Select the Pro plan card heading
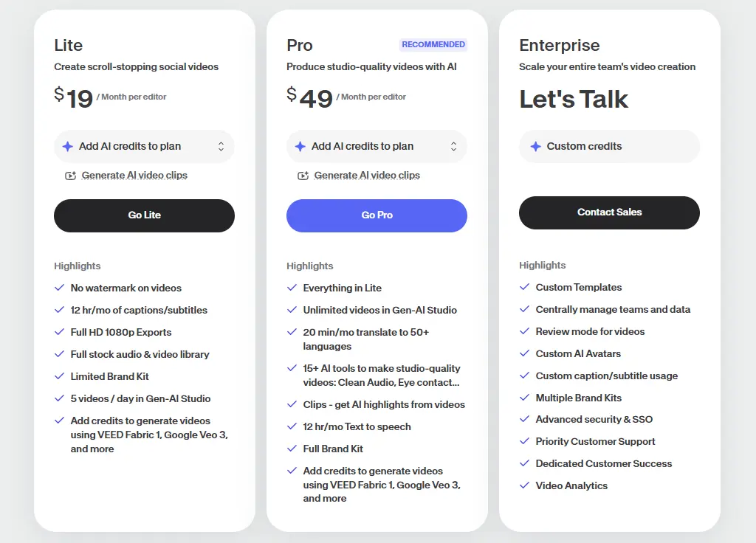Screen dimensions: 756x543 tap(299, 45)
